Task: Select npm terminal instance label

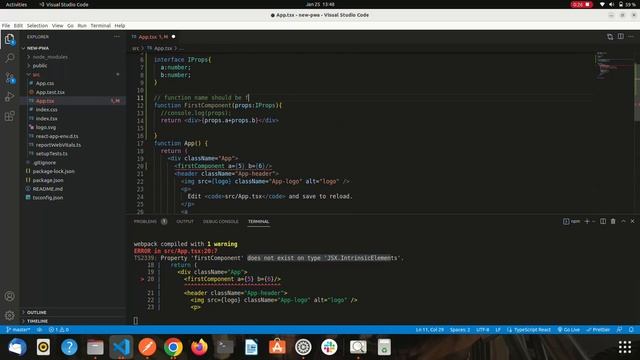Action: (571, 221)
